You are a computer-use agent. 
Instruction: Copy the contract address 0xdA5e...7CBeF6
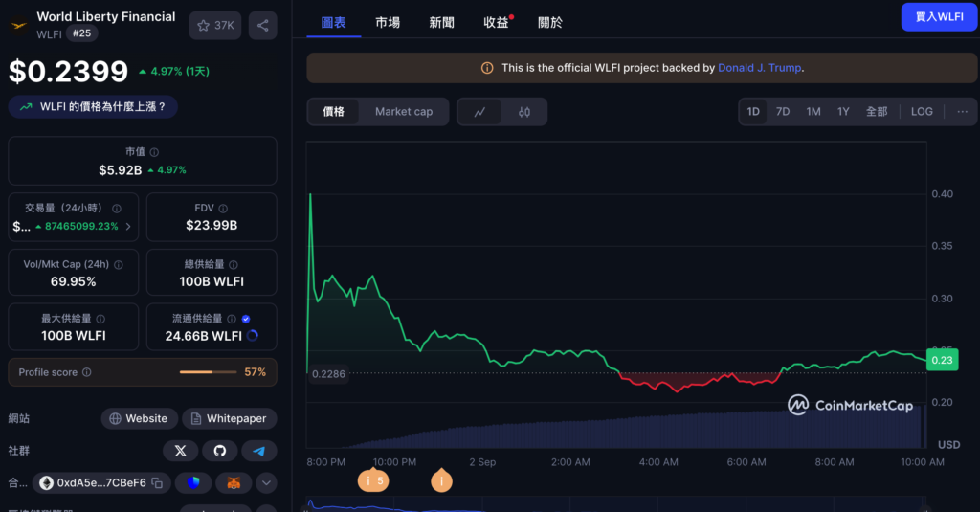pyautogui.click(x=157, y=483)
